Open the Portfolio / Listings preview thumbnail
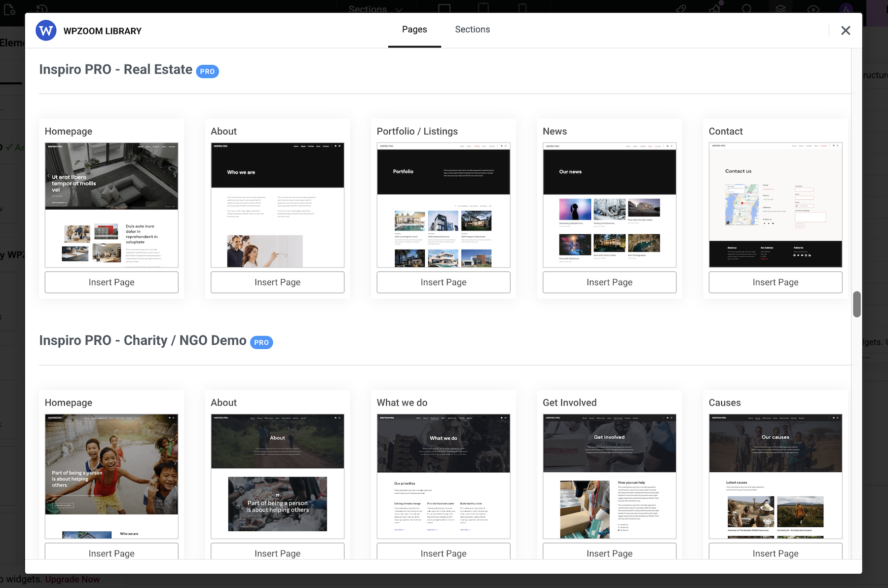 tap(444, 205)
